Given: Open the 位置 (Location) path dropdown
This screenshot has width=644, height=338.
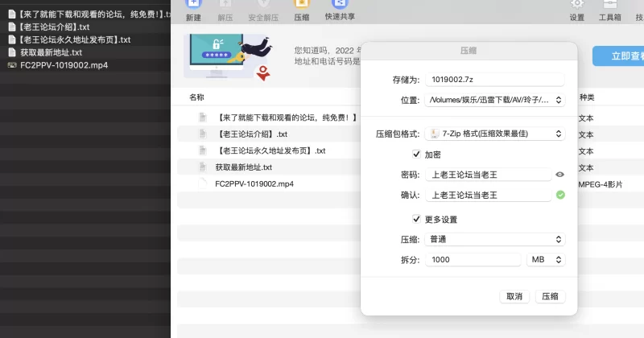Looking at the screenshot, I should click(x=494, y=101).
